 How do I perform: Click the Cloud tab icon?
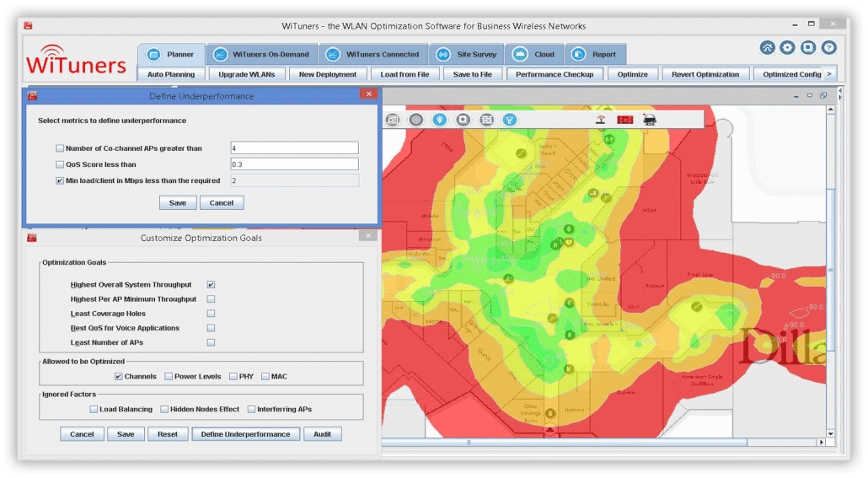(519, 54)
